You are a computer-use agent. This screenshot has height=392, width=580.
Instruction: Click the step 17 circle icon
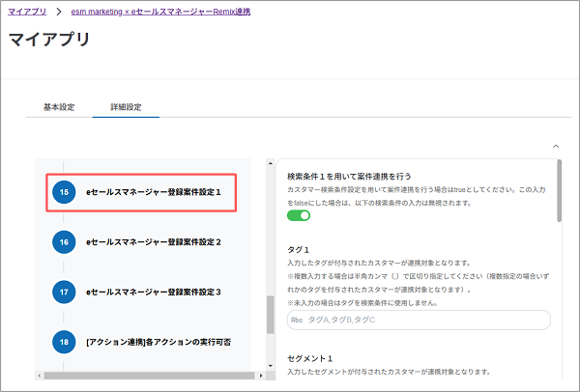coord(65,291)
